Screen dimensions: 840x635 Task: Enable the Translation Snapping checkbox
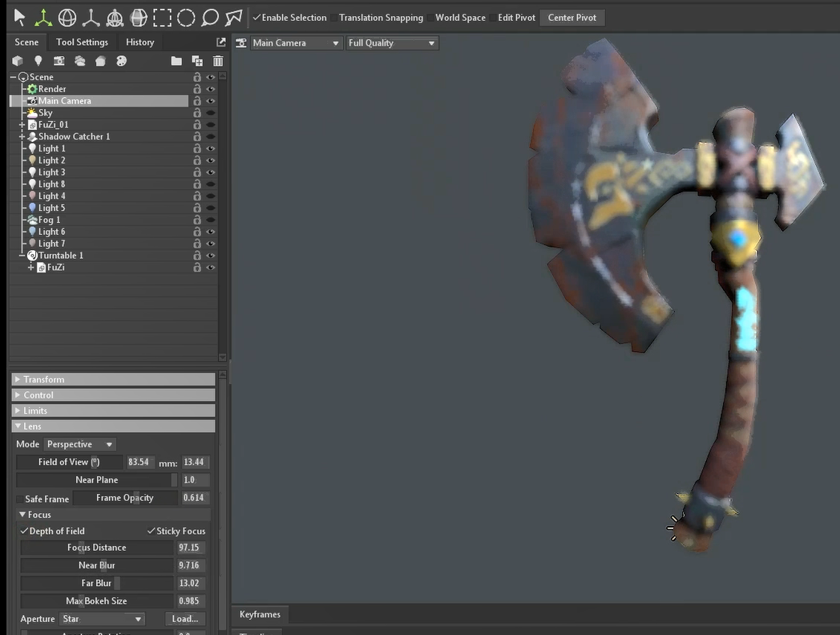(x=333, y=18)
